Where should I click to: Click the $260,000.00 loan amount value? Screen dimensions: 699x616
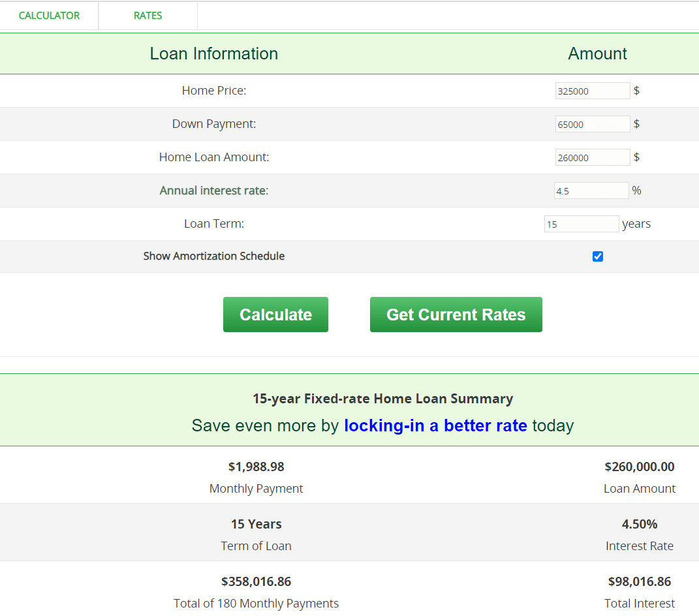coord(639,467)
